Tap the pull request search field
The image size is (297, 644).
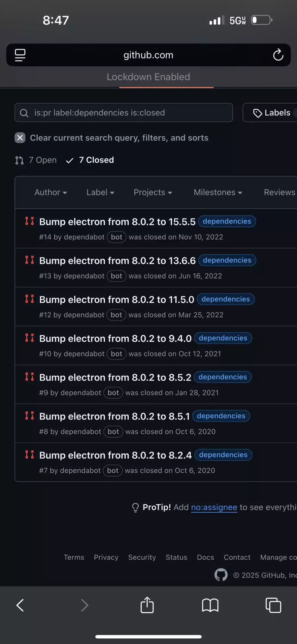(124, 113)
